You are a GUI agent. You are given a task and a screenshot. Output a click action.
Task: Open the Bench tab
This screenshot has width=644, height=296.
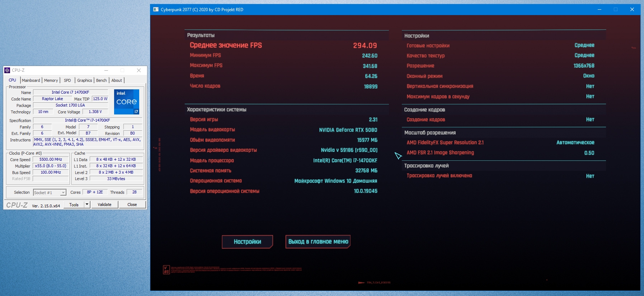click(x=102, y=80)
